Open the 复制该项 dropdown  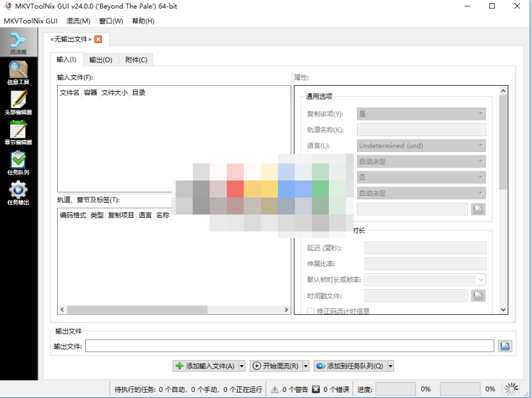pos(421,114)
